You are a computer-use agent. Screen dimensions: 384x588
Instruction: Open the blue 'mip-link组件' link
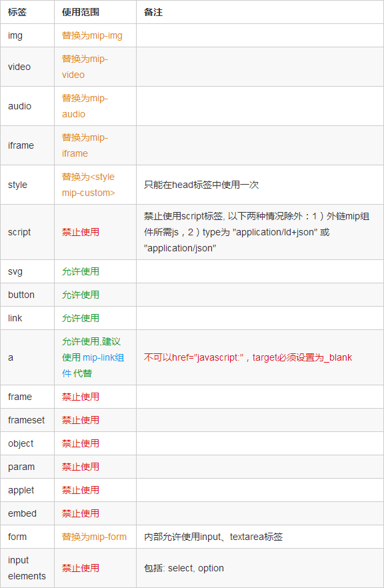pyautogui.click(x=103, y=358)
